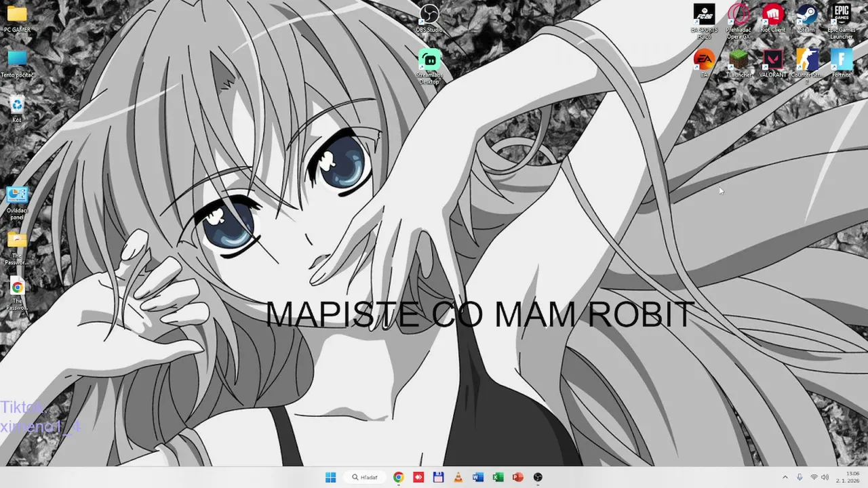Show hidden system tray icons
The image size is (868, 488).
coord(785,477)
